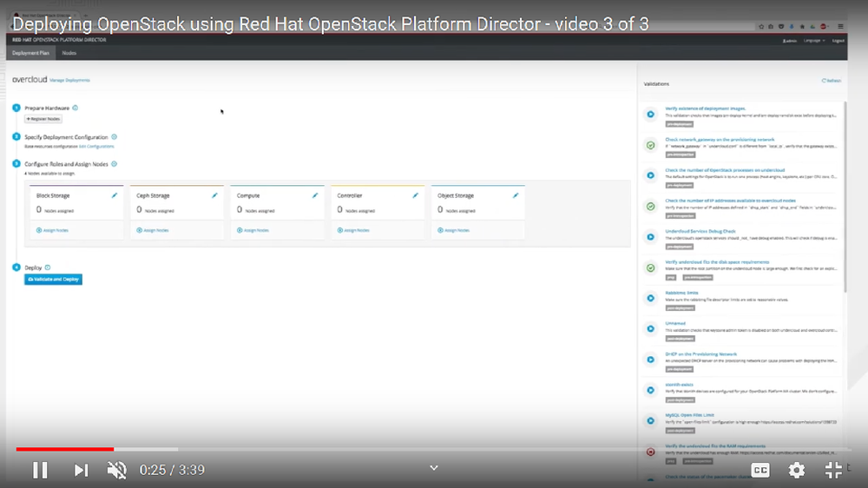Open Verify undercloud fits disk space requirements
The width and height of the screenshot is (868, 488).
(717, 262)
